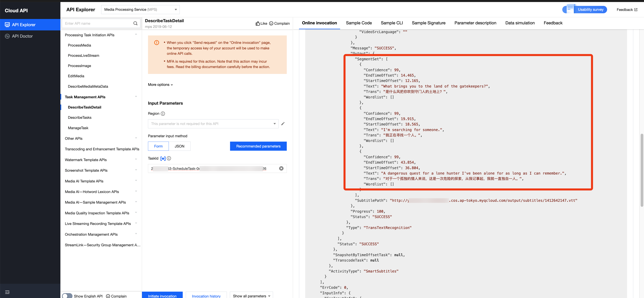This screenshot has width=644, height=298.
Task: Open the Show all parameters dropdown
Action: [x=251, y=296]
